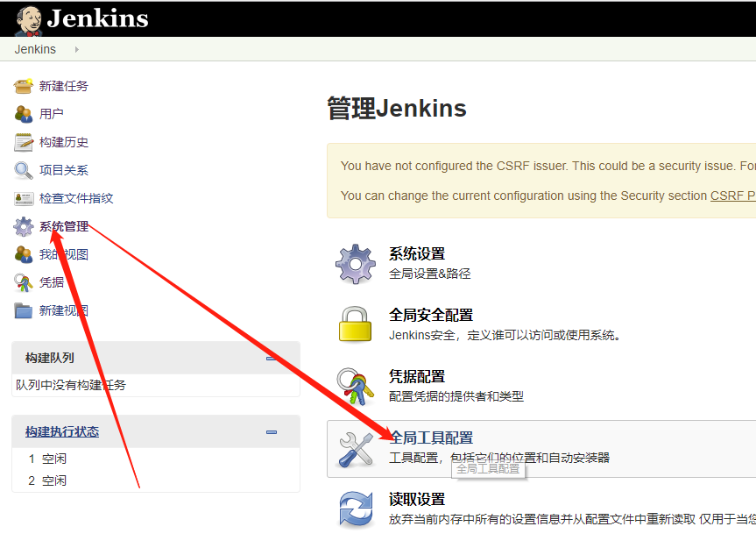Click the 构建历史 notepad icon
The height and width of the screenshot is (548, 756).
click(24, 142)
